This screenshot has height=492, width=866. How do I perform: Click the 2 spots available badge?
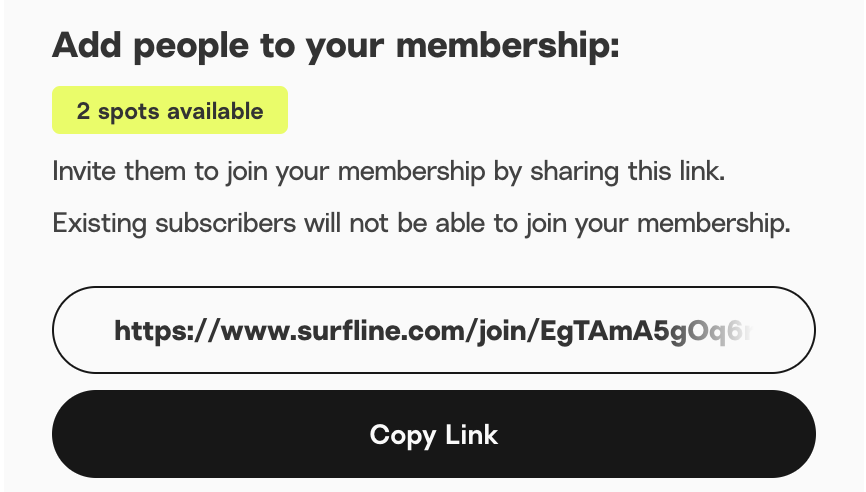pos(170,110)
